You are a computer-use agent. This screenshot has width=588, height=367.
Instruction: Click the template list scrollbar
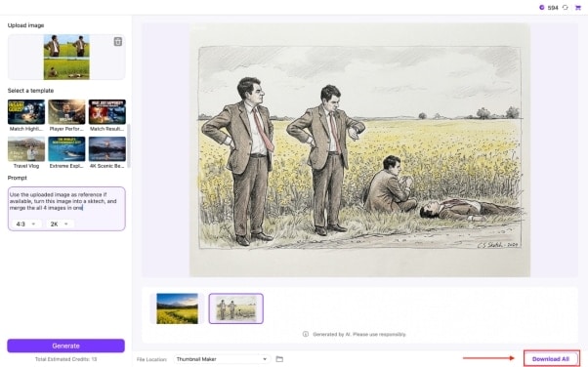click(x=129, y=146)
